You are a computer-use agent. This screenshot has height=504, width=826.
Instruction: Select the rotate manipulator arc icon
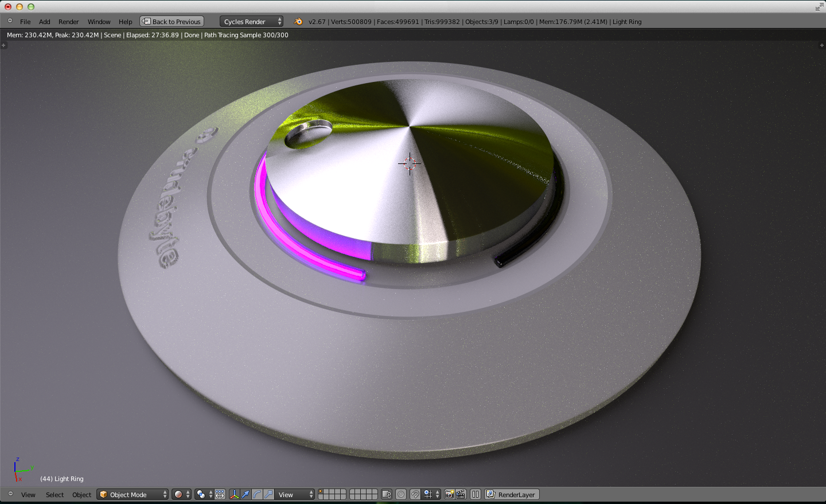257,494
